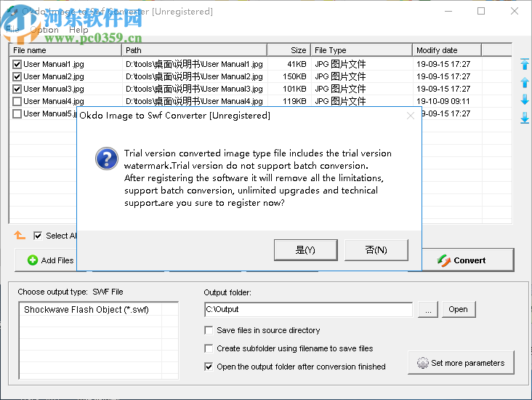The height and width of the screenshot is (400, 532).
Task: Open the Option menu
Action: [x=44, y=30]
